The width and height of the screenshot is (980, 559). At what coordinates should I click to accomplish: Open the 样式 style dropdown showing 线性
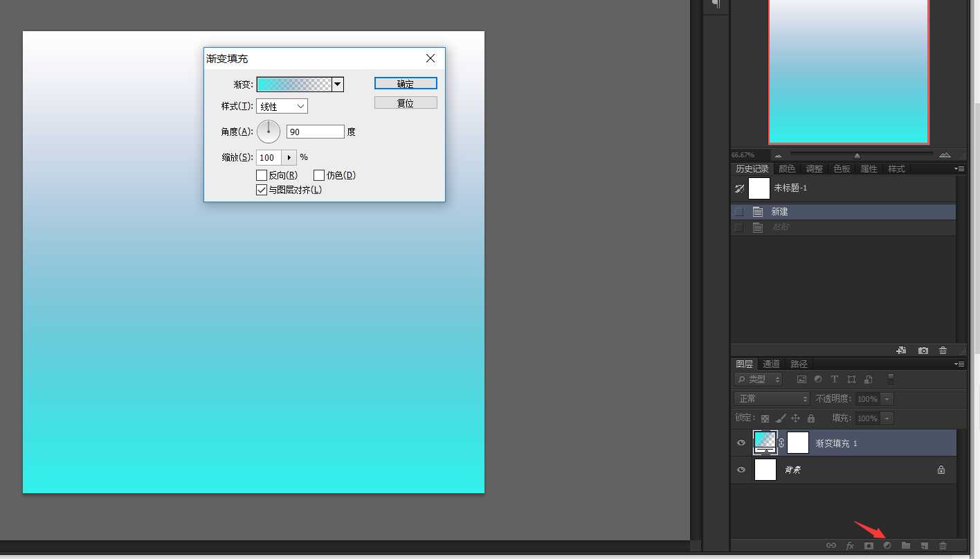point(282,106)
